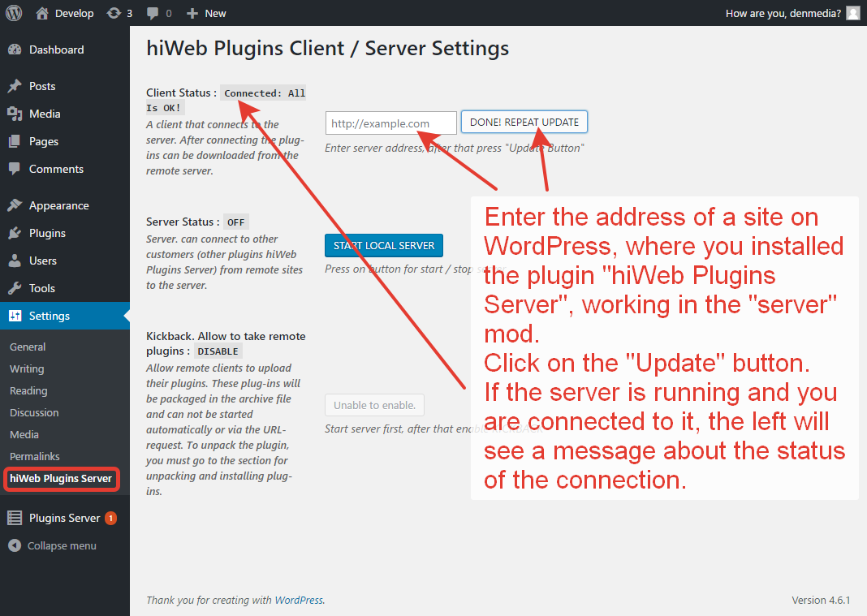This screenshot has height=616, width=867.
Task: Click the disabled Unable to enable button
Action: [x=374, y=405]
